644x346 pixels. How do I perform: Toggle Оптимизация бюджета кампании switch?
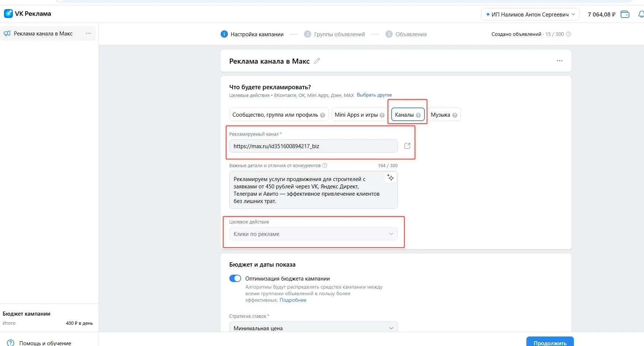tap(235, 278)
